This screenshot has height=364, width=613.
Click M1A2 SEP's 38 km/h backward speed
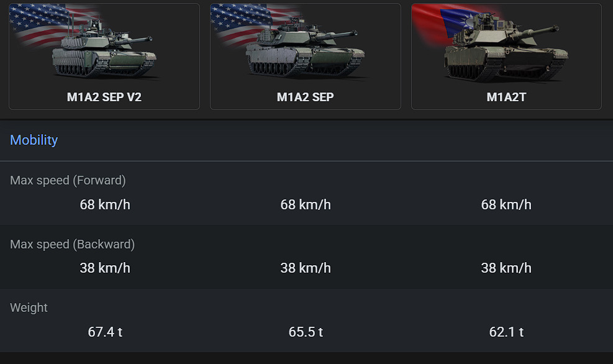[306, 268]
